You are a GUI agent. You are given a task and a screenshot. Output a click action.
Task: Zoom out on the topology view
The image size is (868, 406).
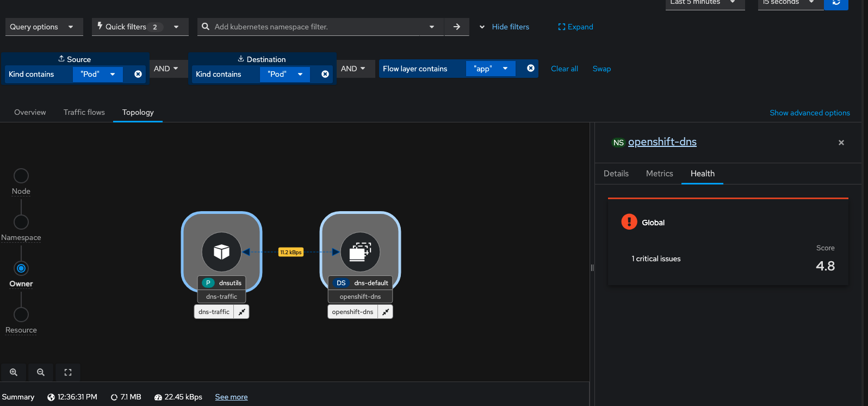click(x=41, y=372)
